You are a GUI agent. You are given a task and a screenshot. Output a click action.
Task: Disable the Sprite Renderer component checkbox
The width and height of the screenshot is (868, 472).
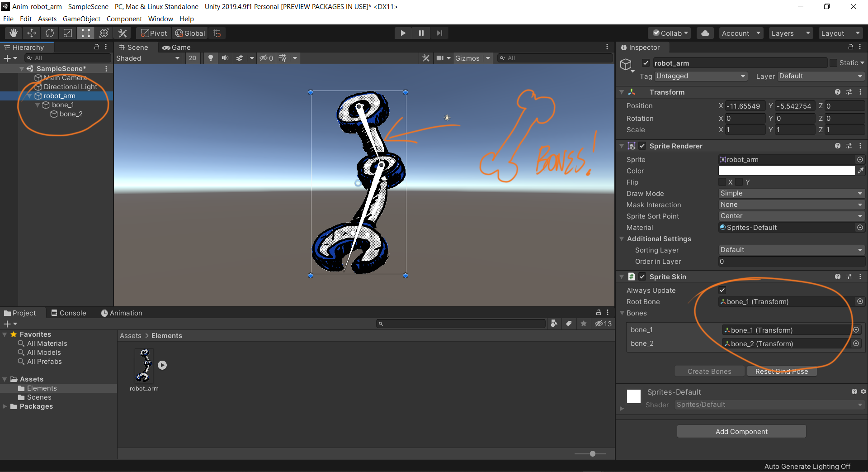point(642,146)
